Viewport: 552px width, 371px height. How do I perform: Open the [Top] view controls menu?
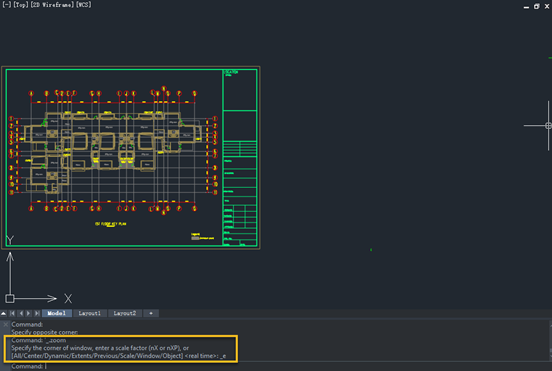coord(21,5)
